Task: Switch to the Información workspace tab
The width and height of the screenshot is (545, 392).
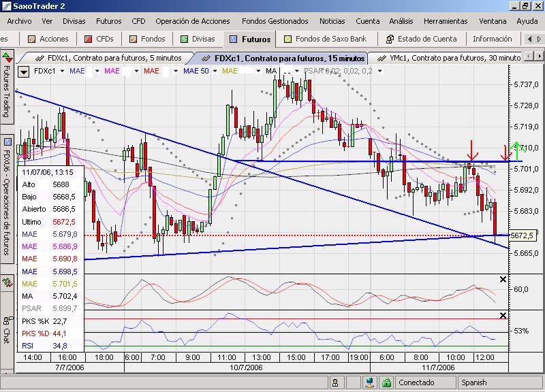Action: pos(492,39)
